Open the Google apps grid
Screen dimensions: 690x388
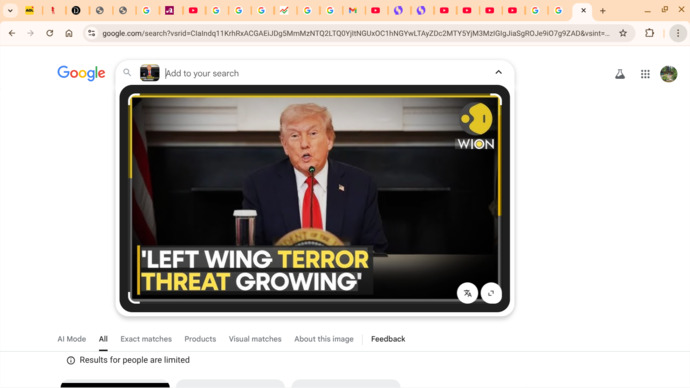[645, 74]
